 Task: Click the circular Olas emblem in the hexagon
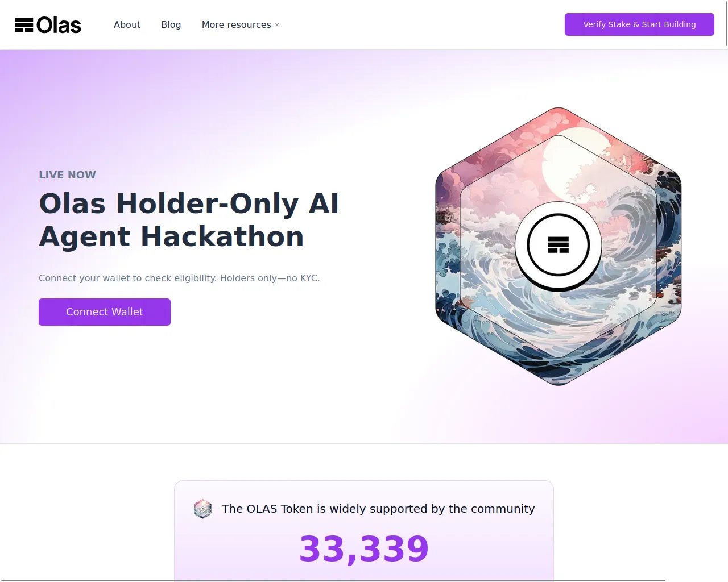(x=558, y=245)
